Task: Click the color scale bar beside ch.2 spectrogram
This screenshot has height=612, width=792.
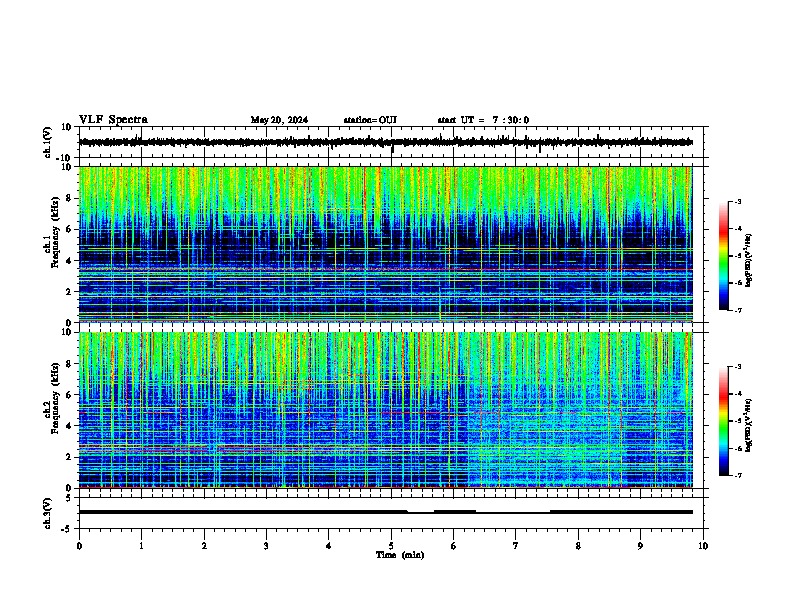Action: tap(724, 421)
